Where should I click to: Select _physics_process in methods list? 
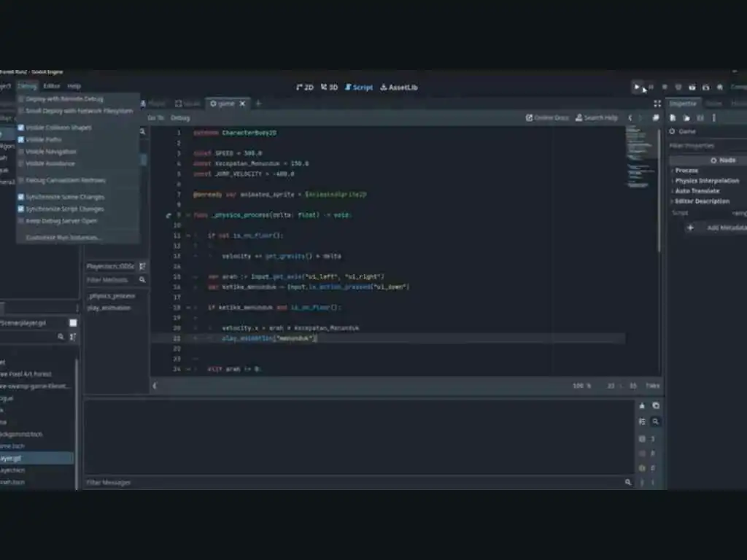tap(112, 296)
